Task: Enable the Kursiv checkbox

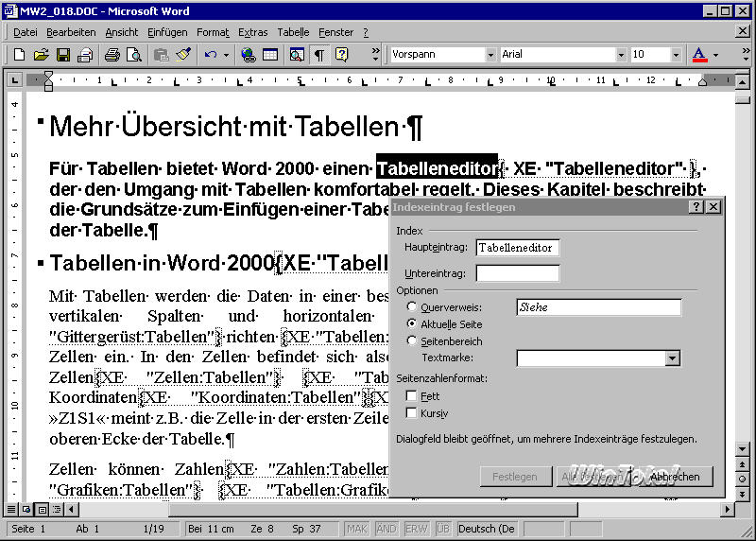Action: pyautogui.click(x=411, y=413)
